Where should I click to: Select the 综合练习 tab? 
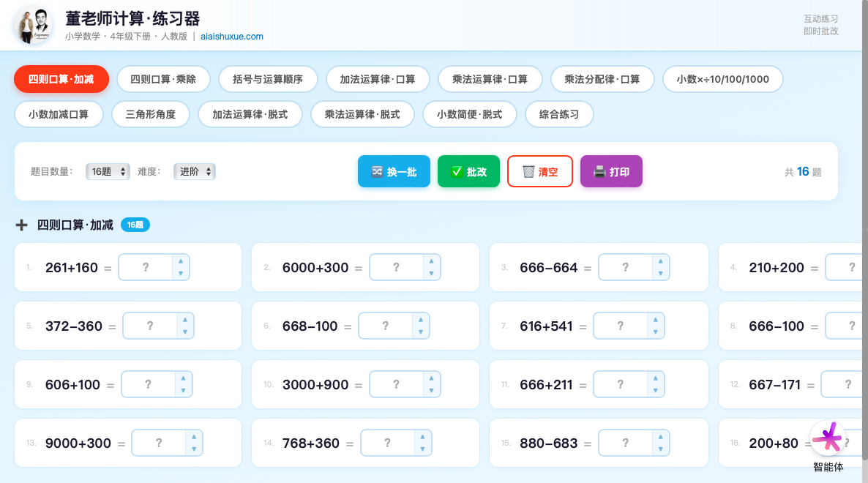pos(559,114)
